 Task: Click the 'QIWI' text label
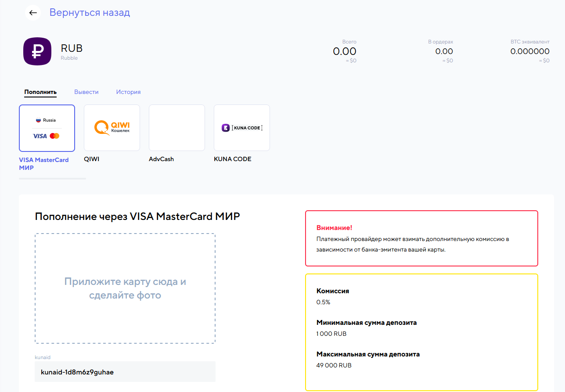point(92,159)
